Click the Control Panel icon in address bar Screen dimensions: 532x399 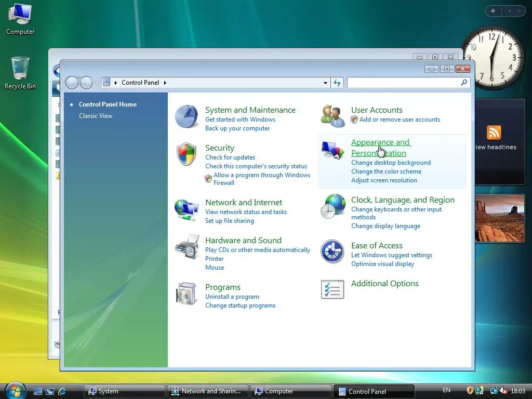[x=107, y=83]
